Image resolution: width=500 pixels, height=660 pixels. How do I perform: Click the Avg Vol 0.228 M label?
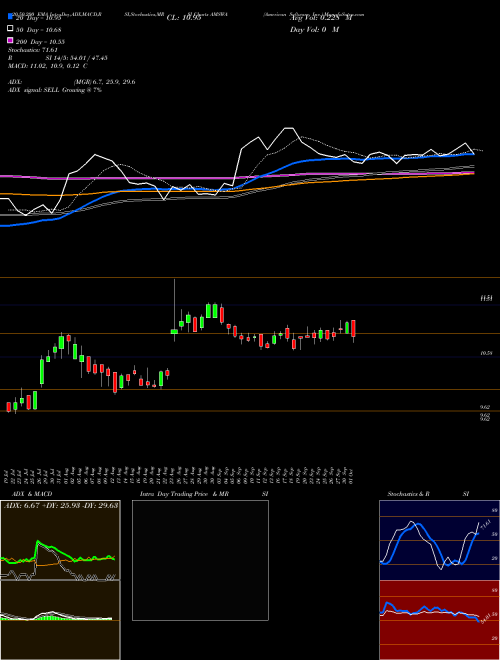click(321, 18)
